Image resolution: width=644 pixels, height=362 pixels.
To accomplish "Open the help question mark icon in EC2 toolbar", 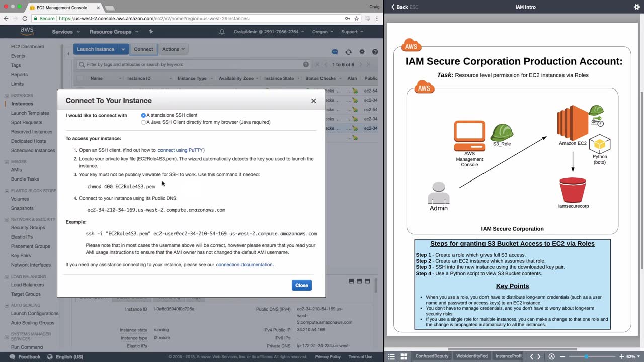I will point(375,52).
